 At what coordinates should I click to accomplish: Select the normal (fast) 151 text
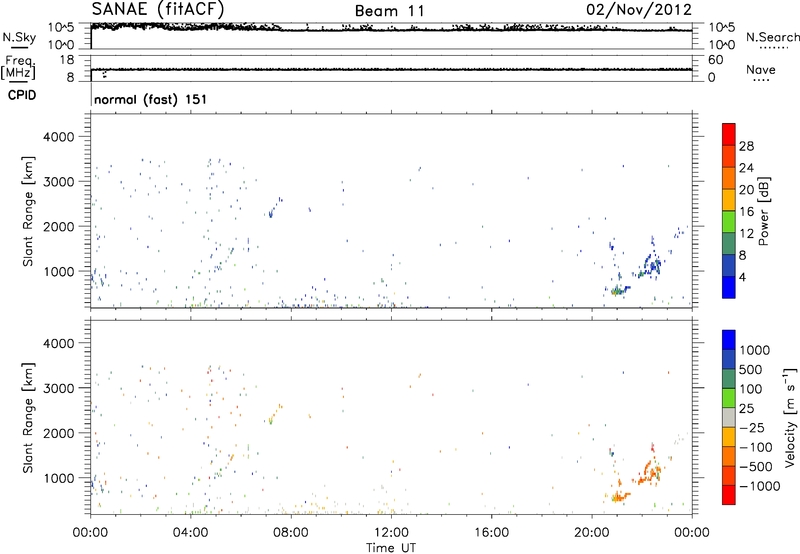tap(151, 99)
